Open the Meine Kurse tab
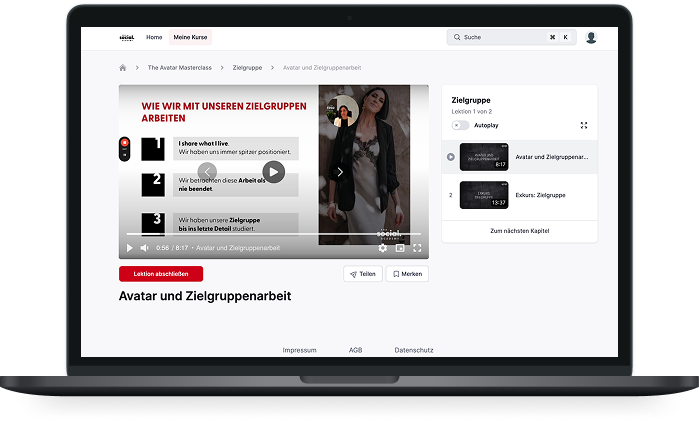Image resolution: width=699 pixels, height=422 pixels. (190, 37)
